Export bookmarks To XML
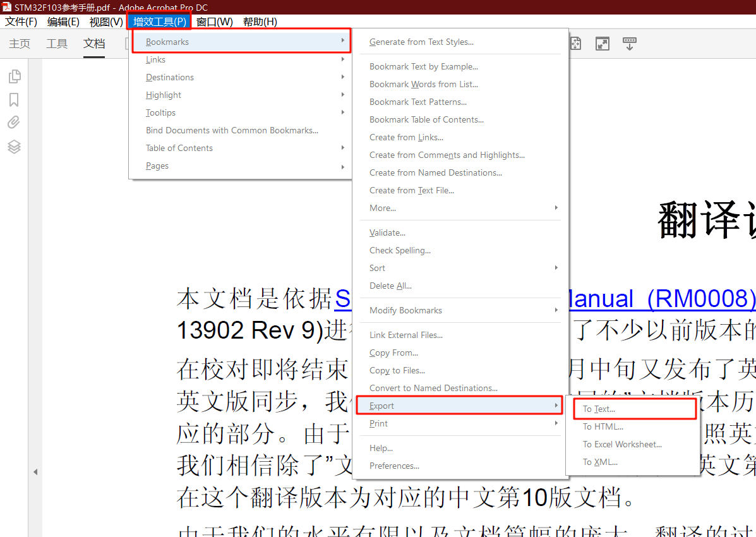The width and height of the screenshot is (756, 537). tap(633, 462)
